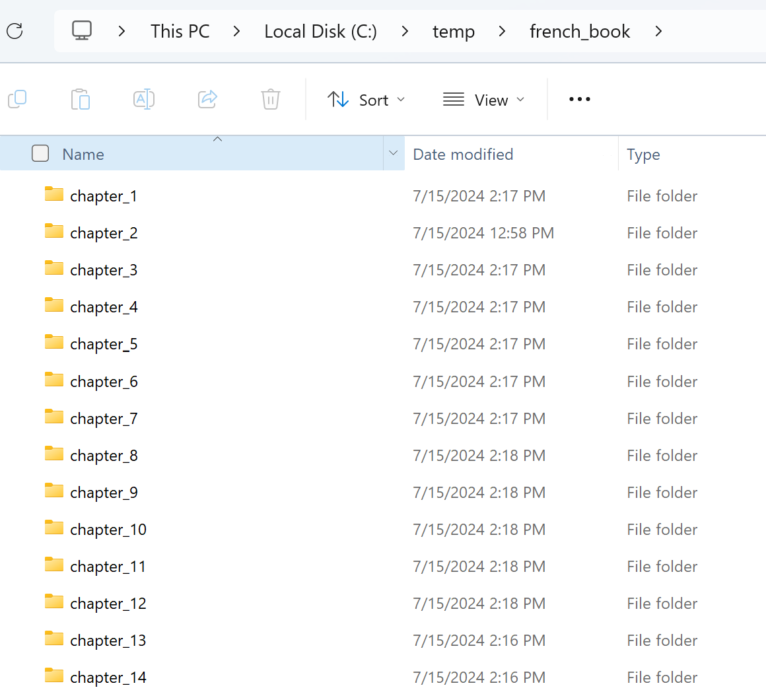Image resolution: width=766 pixels, height=700 pixels.
Task: Click the chapter_3 folder icon
Action: pos(53,268)
